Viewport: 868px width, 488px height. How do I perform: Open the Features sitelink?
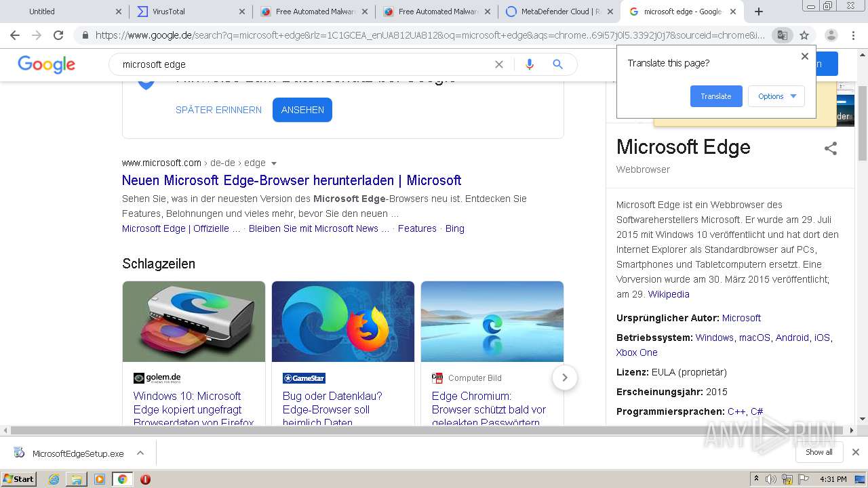417,228
